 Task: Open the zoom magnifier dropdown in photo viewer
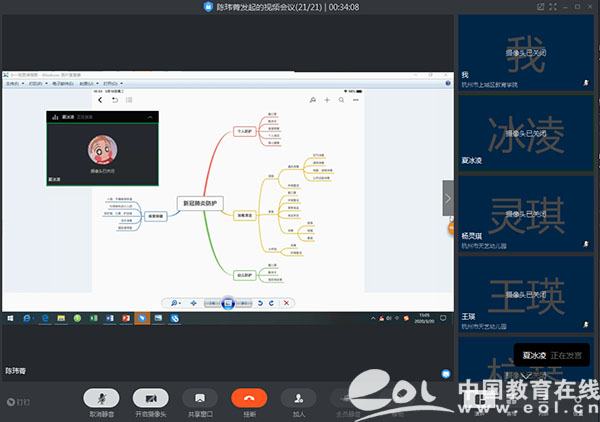[x=175, y=302]
